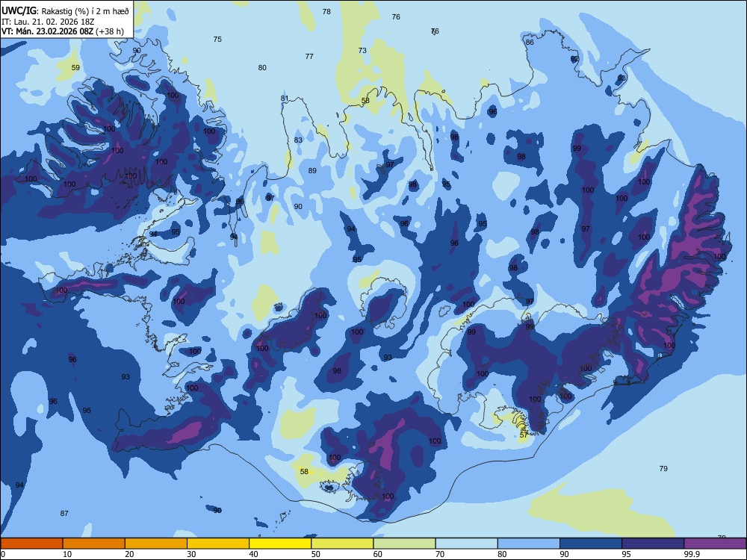Click the orange 10–20 legend swatch
The height and width of the screenshot is (560, 747).
pos(94,544)
